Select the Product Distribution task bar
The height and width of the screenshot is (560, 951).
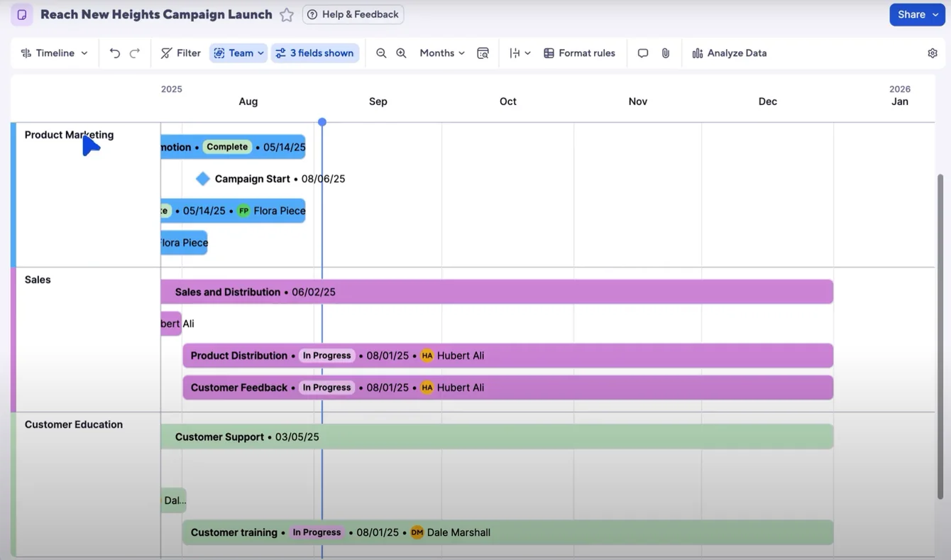(x=508, y=356)
